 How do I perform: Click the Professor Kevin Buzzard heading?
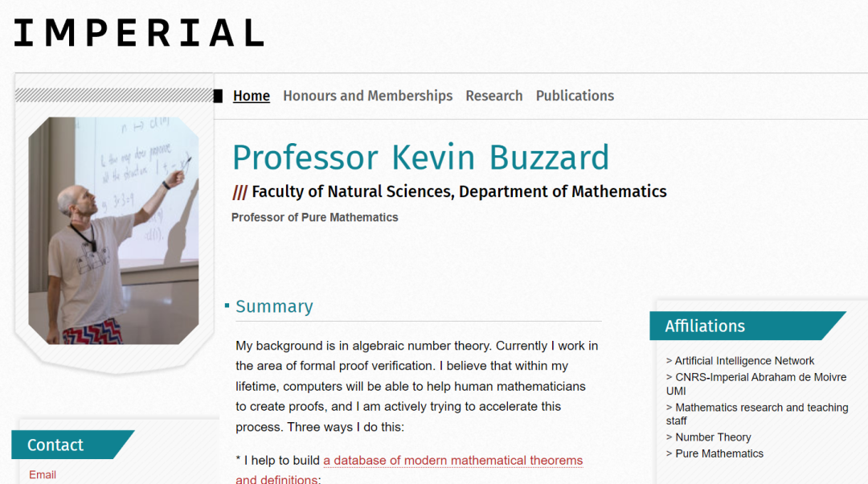click(420, 158)
